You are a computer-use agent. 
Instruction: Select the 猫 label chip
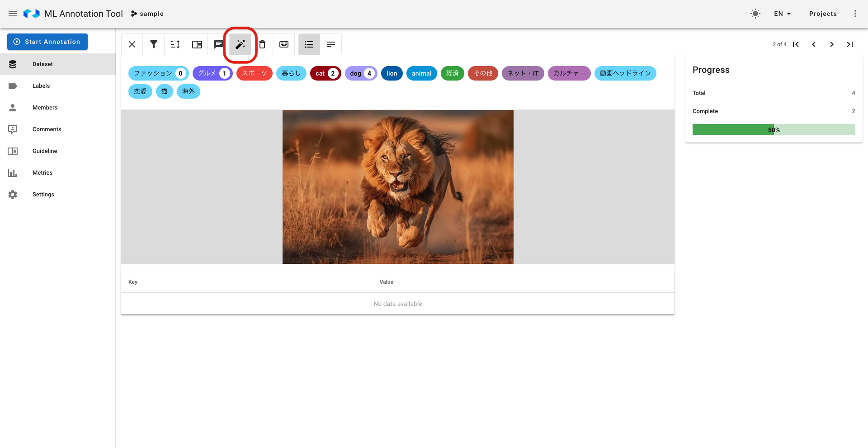click(165, 91)
